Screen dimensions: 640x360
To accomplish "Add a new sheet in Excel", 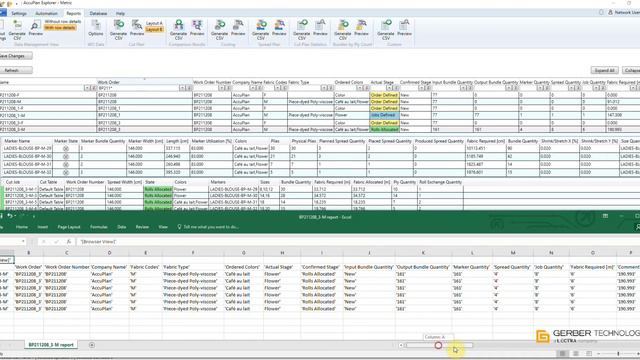I will pos(91,345).
